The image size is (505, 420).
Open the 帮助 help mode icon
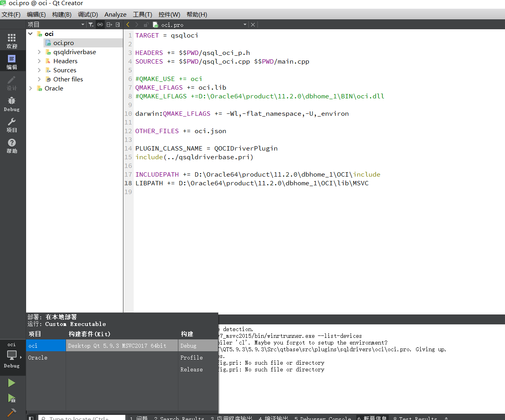12,145
